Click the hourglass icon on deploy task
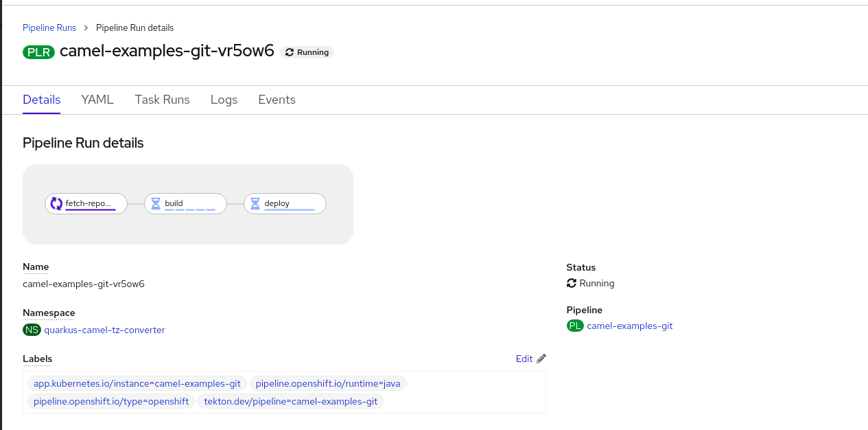Viewport: 868px width, 430px height. (x=255, y=203)
